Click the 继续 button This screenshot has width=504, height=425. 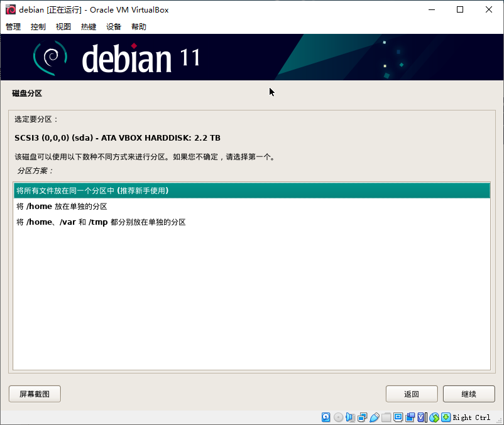[469, 394]
